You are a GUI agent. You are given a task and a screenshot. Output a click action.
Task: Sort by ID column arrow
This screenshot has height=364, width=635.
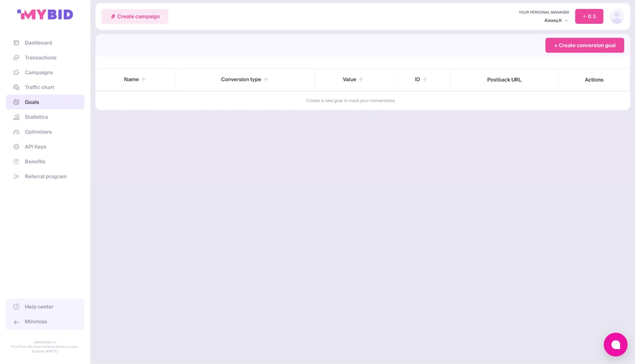pos(425,80)
